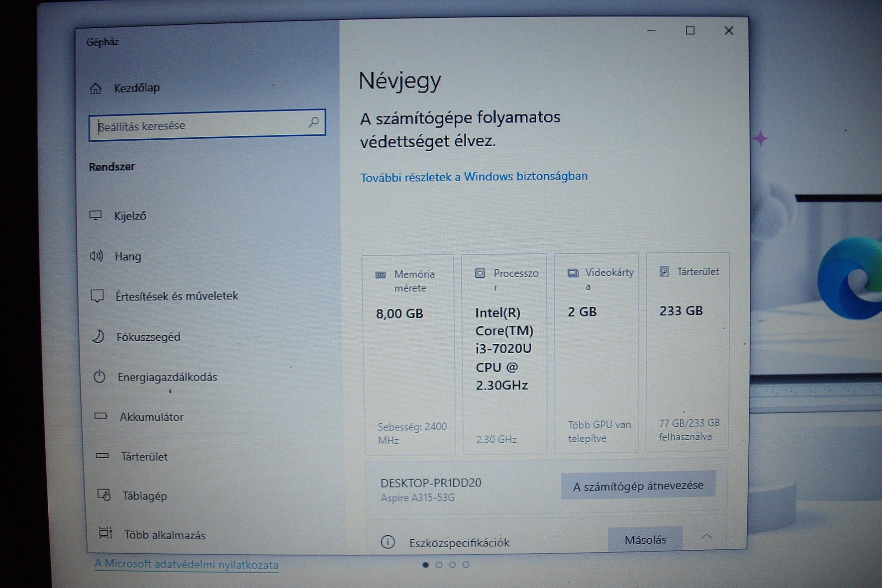Open A Microsoft adatvédelmi nyilatkozata link

point(187,565)
